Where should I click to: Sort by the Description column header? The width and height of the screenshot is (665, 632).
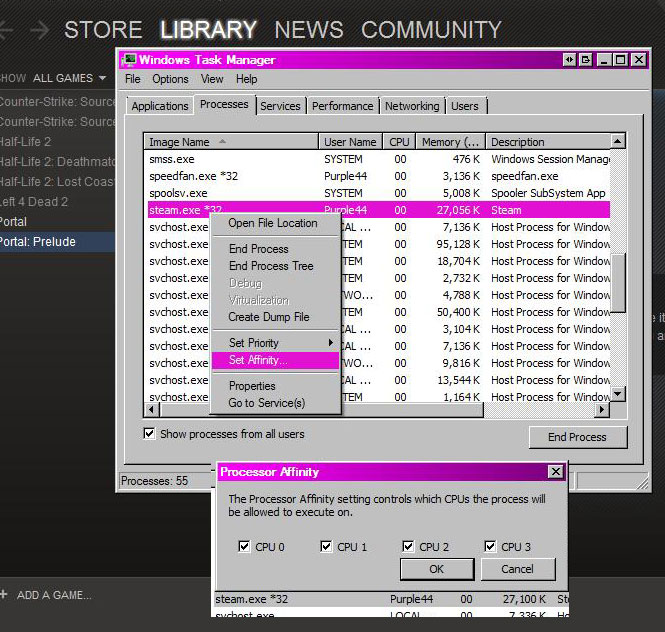(548, 142)
